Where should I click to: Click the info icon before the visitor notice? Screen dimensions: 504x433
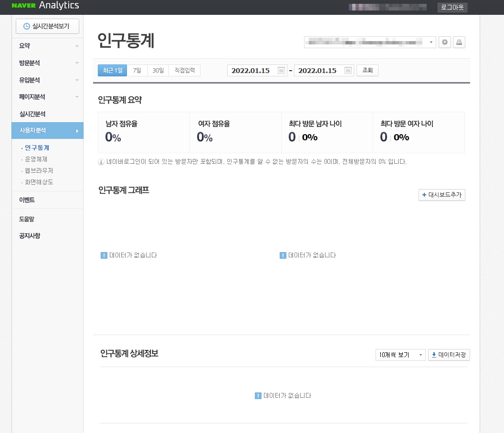pyautogui.click(x=101, y=162)
